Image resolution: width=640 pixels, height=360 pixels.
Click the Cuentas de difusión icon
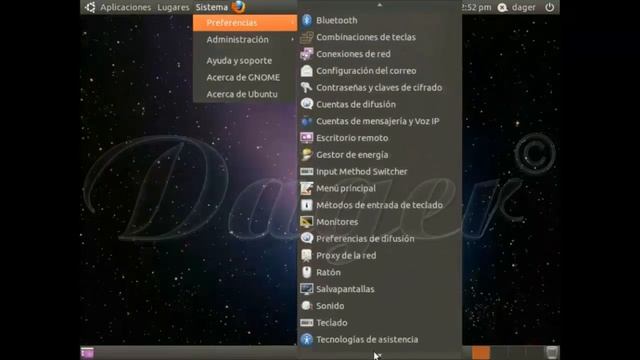[x=307, y=104]
